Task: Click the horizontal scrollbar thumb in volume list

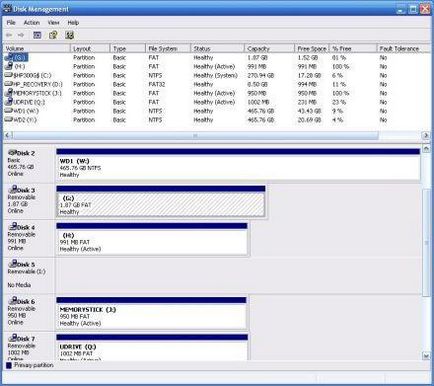Action: (x=196, y=135)
